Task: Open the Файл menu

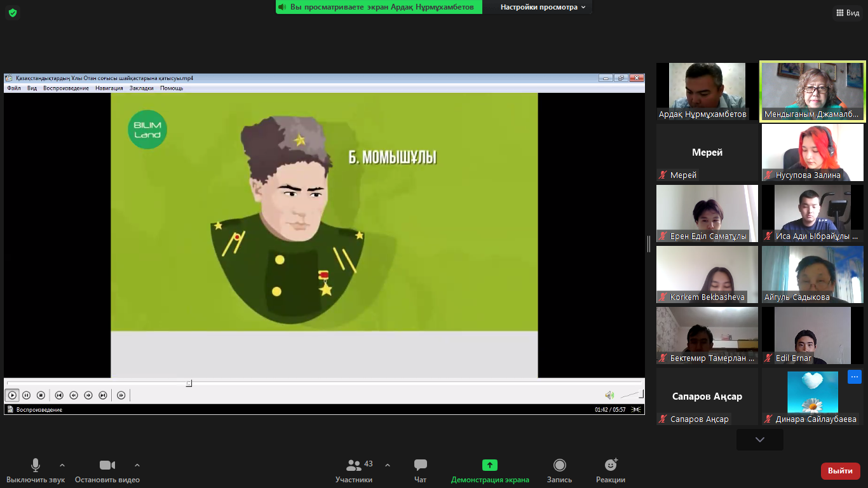Action: click(14, 88)
